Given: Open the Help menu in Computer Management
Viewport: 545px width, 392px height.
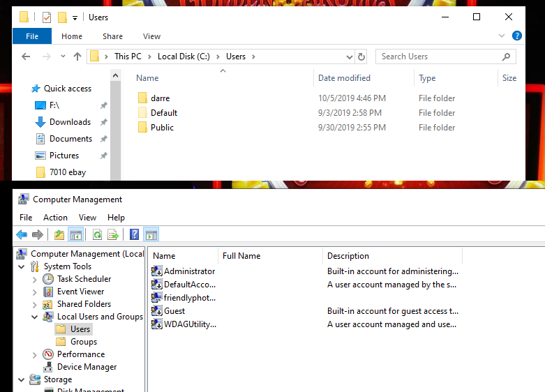Looking at the screenshot, I should tap(116, 218).
